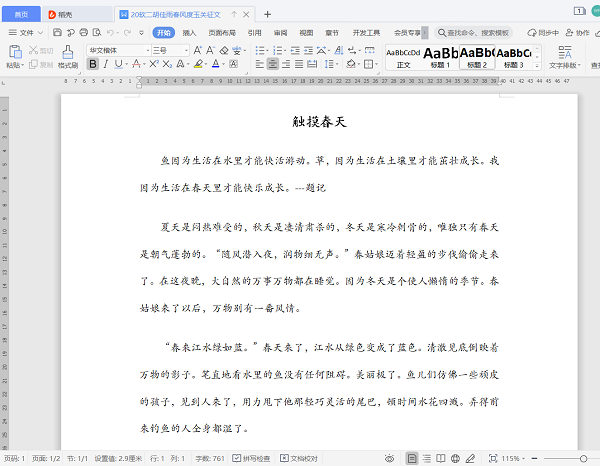This screenshot has width=600, height=466.
Task: Click the zoom slider in status bar
Action: tap(560, 458)
